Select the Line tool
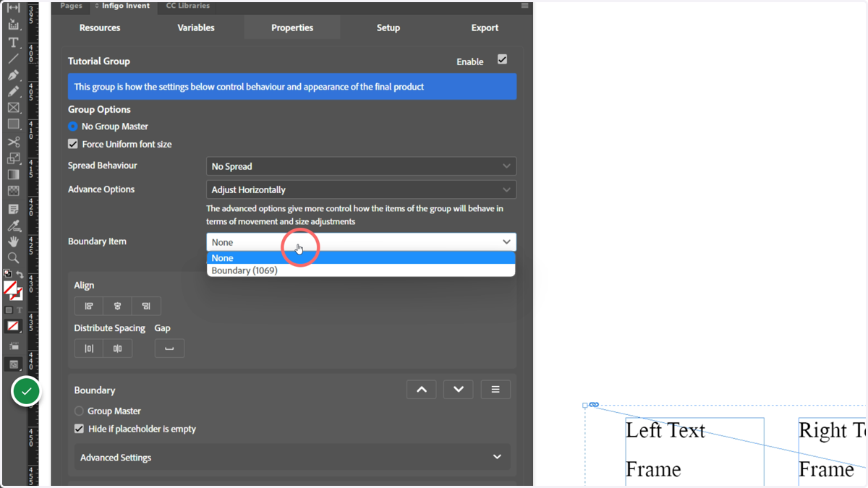 tap(13, 59)
